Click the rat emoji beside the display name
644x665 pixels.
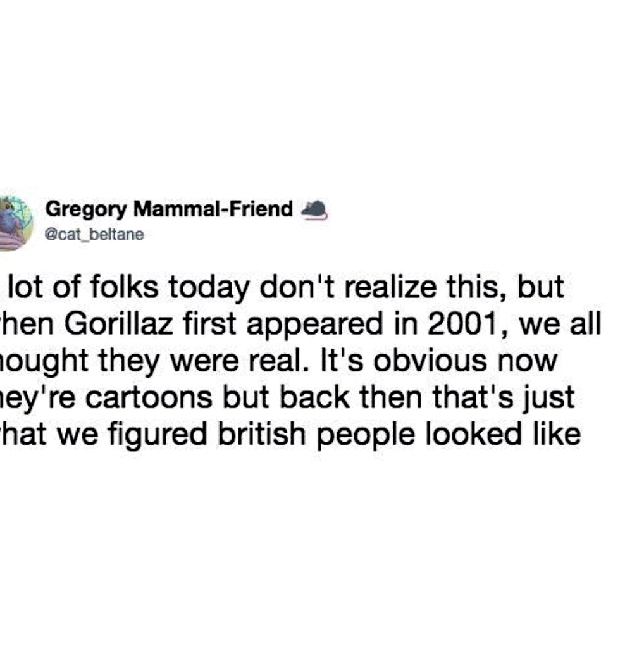pyautogui.click(x=314, y=209)
